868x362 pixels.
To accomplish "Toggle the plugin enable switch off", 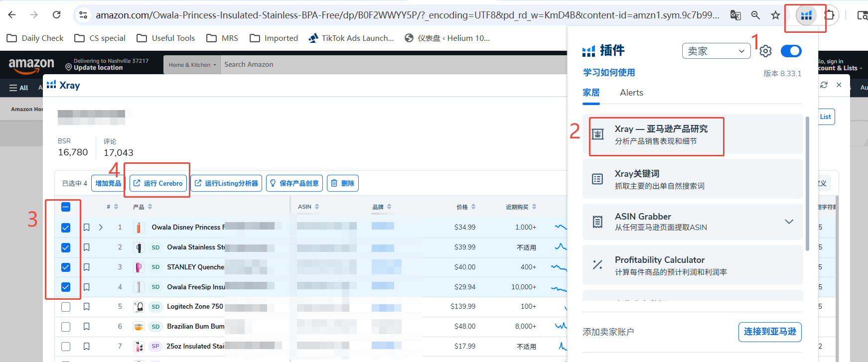I will 791,51.
